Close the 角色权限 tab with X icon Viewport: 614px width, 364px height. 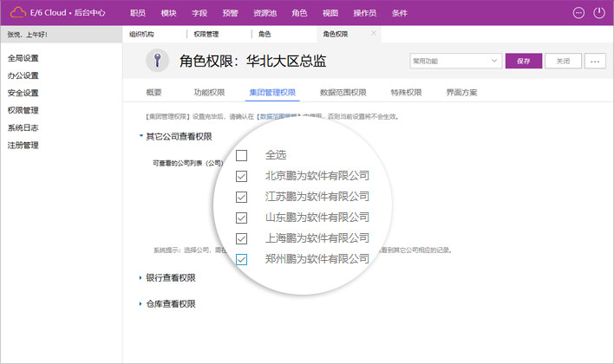pos(374,33)
